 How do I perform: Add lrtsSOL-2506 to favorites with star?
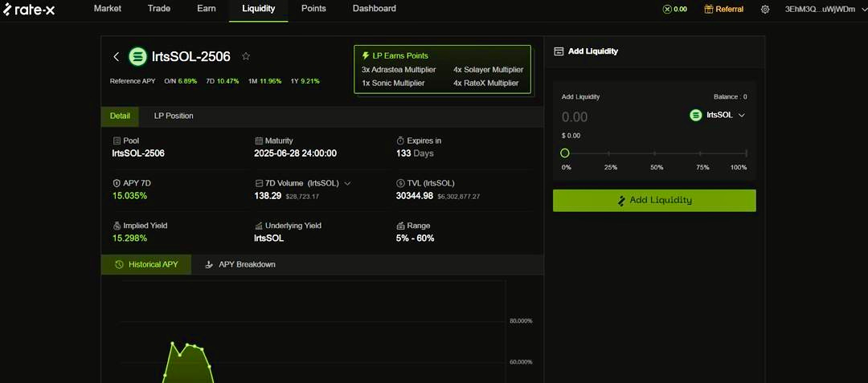coord(247,56)
